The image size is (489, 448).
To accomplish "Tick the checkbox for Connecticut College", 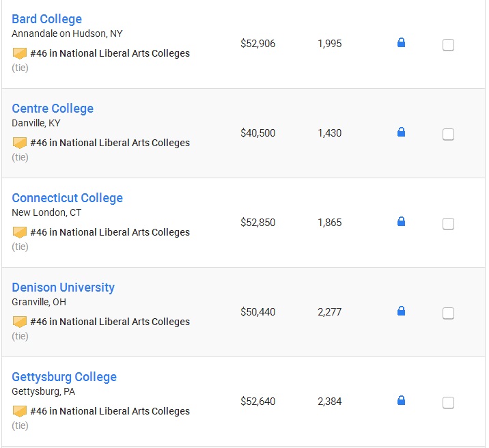I will [x=448, y=224].
